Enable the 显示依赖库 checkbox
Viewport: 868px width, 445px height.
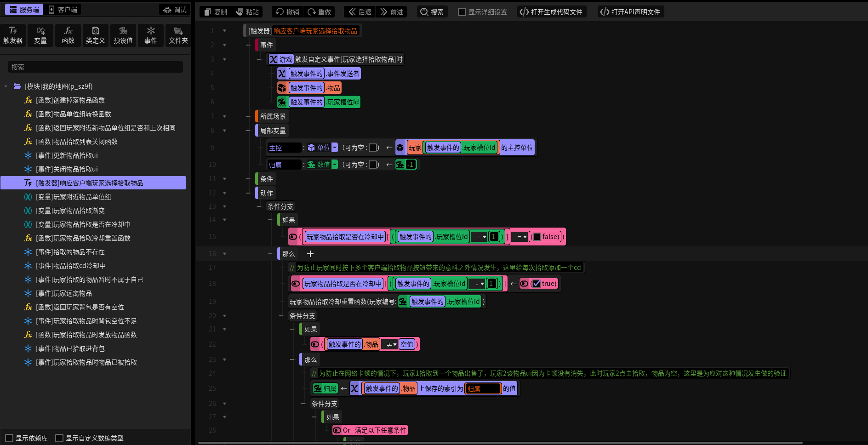click(x=9, y=438)
